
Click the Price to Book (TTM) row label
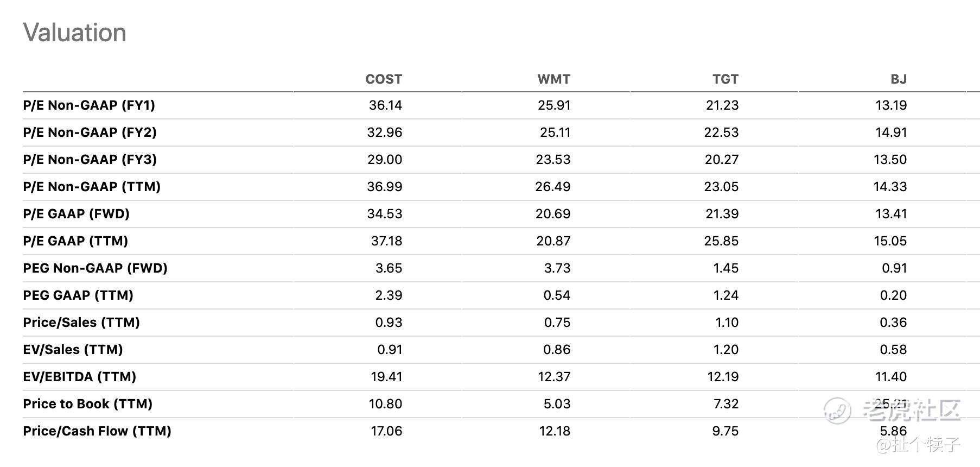[87, 404]
